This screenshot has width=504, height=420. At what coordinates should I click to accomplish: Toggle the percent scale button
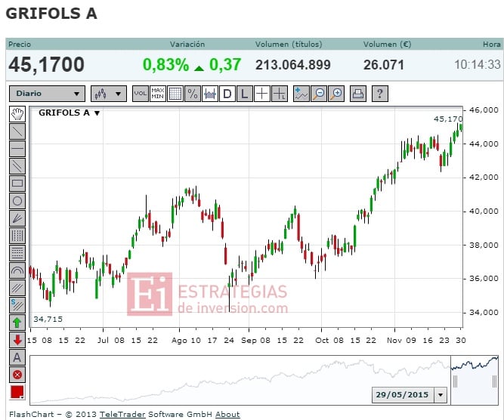pyautogui.click(x=193, y=94)
